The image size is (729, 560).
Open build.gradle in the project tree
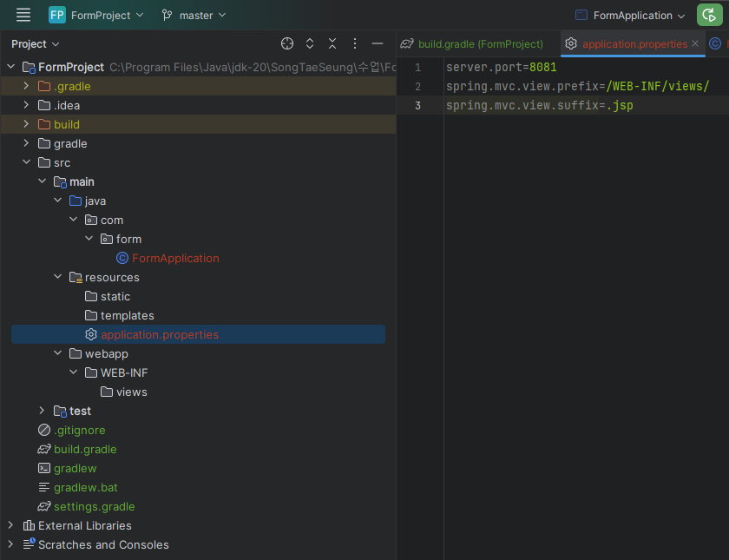pyautogui.click(x=85, y=450)
